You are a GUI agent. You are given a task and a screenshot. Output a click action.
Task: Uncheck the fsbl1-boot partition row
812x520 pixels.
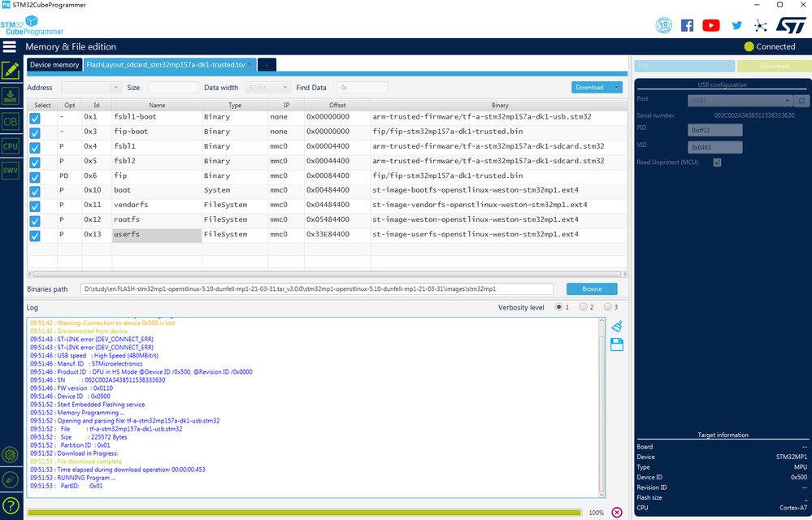click(x=35, y=119)
